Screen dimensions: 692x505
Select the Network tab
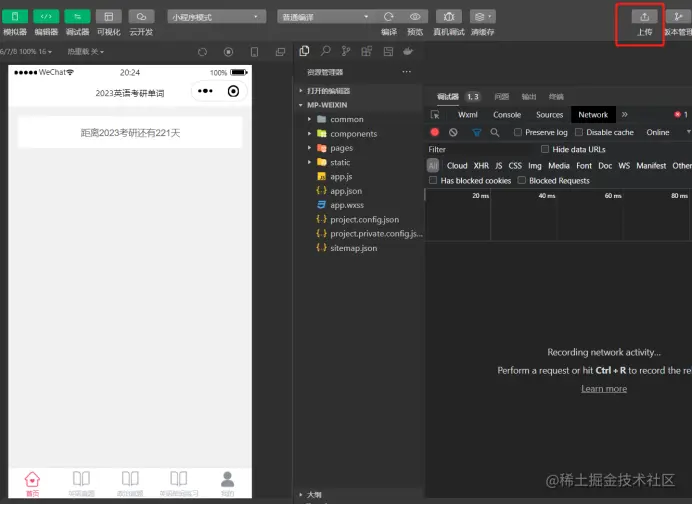(x=593, y=115)
